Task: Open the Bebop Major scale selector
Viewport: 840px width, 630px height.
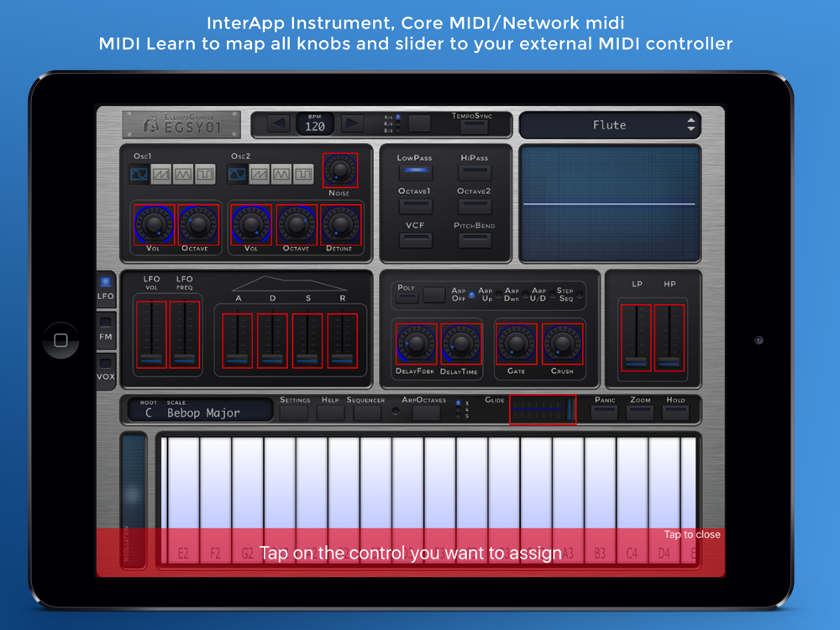Action: coord(203,413)
